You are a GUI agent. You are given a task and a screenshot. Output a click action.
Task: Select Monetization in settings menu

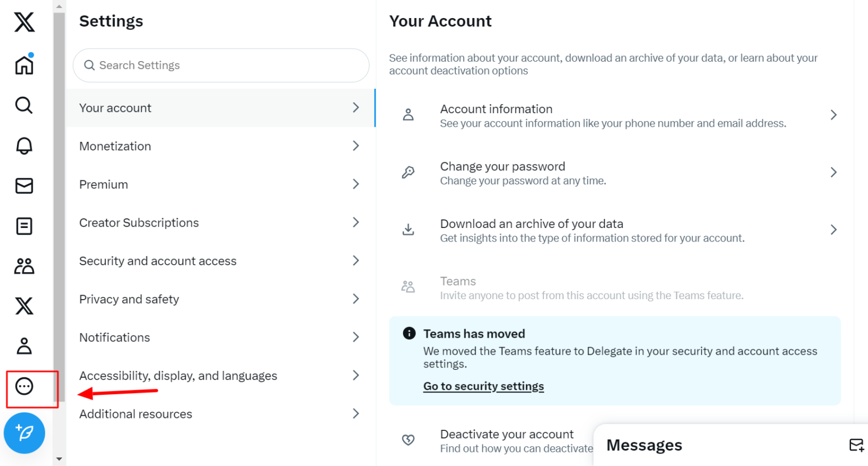pos(220,146)
